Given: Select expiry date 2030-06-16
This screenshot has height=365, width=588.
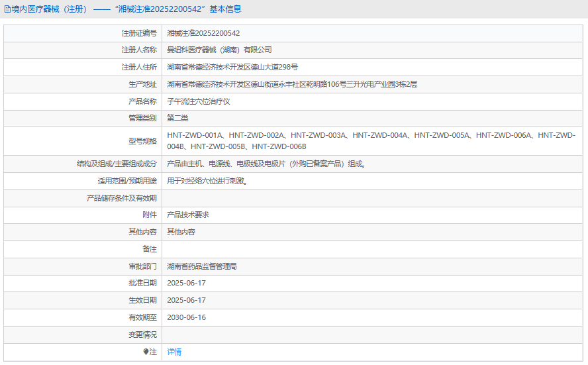Looking at the screenshot, I should tap(186, 318).
